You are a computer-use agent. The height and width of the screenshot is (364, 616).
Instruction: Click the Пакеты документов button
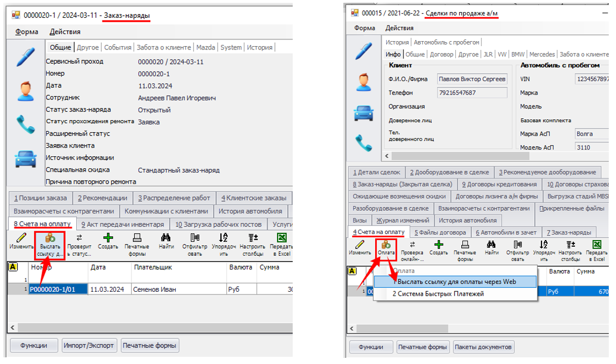[483, 347]
